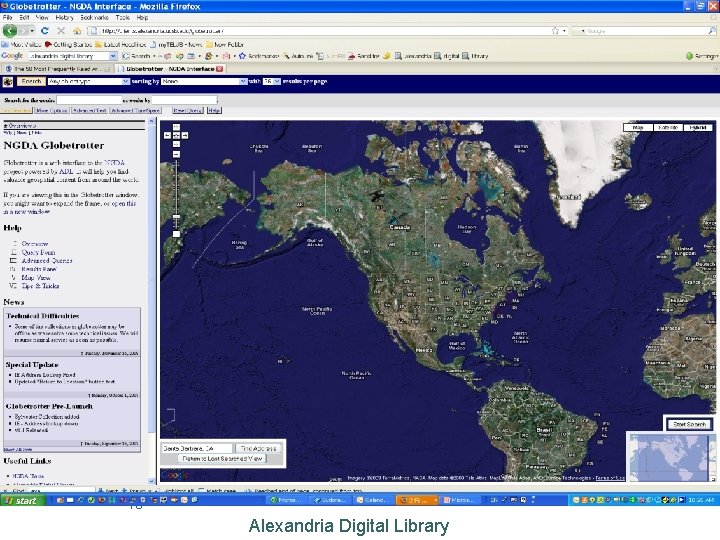
Task: Click the Start Search button on map
Action: point(689,424)
